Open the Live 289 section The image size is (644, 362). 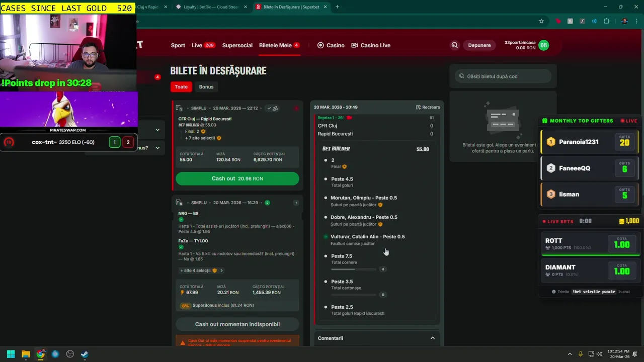(203, 45)
